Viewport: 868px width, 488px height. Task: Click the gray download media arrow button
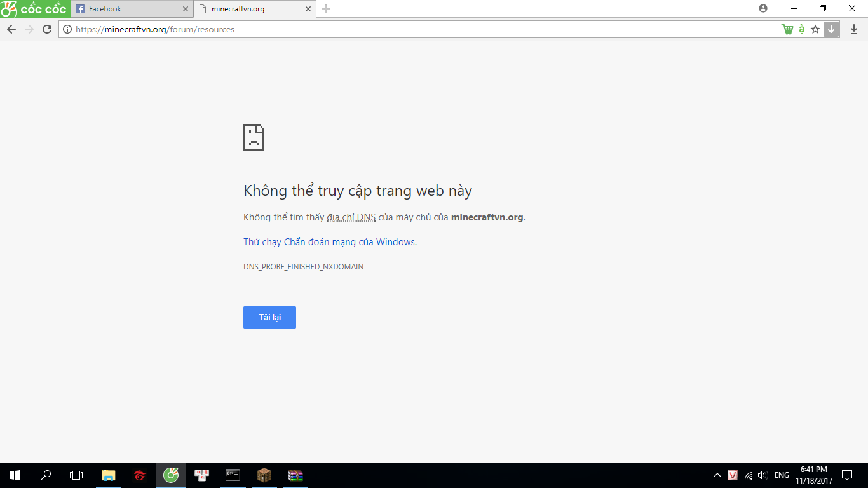tap(831, 29)
